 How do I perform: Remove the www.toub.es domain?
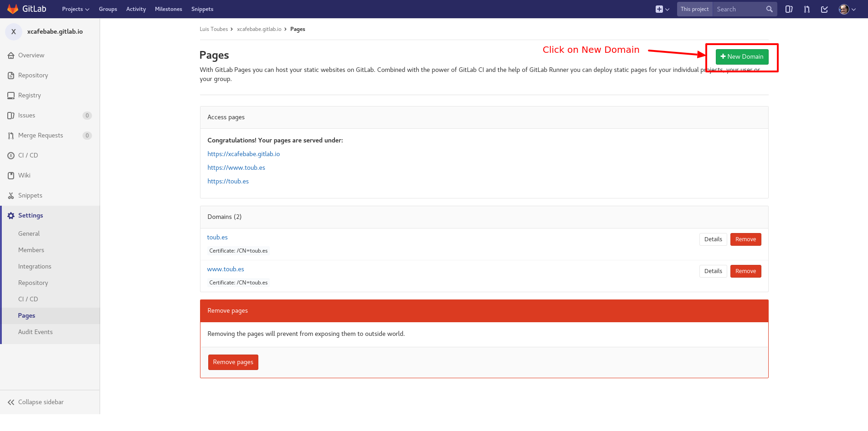point(745,271)
